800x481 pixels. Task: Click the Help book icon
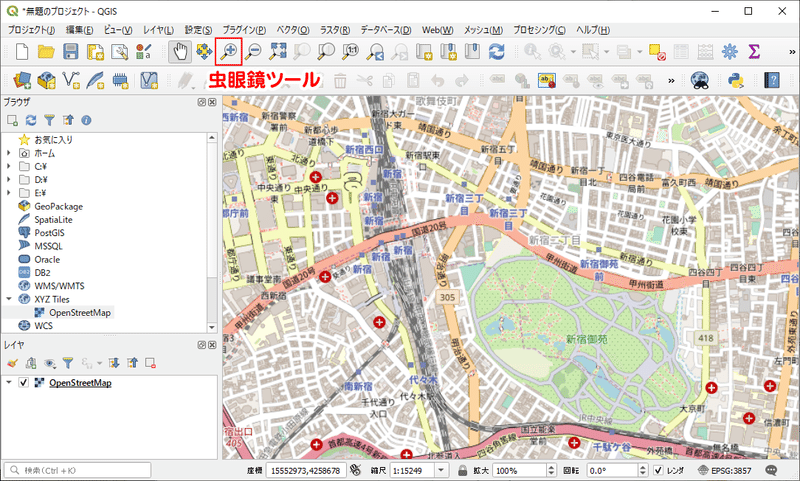[x=772, y=80]
